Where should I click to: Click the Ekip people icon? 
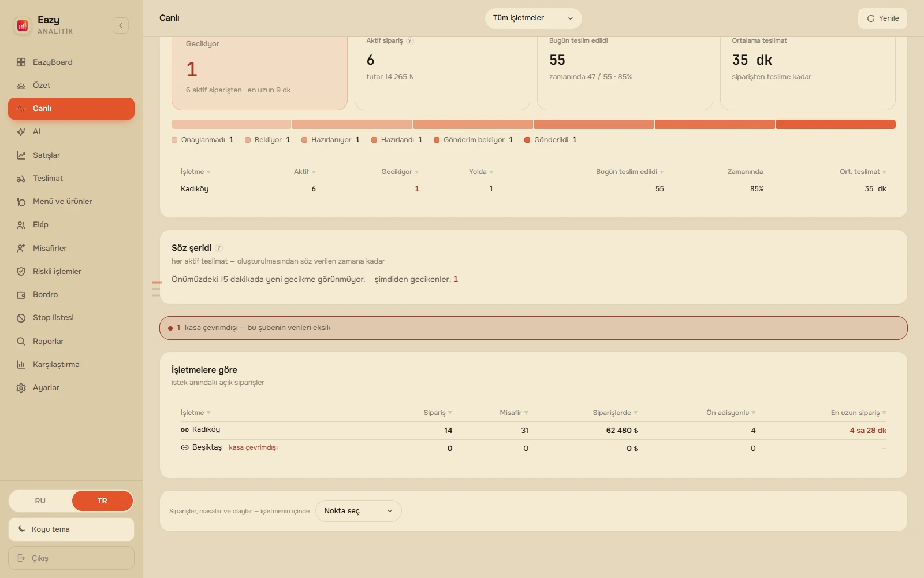click(21, 225)
